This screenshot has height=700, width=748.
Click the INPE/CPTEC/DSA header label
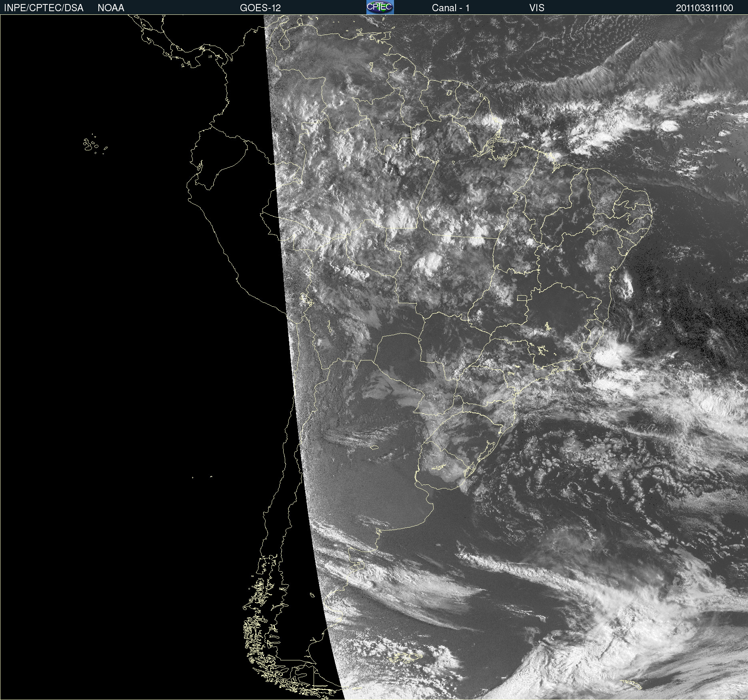44,8
